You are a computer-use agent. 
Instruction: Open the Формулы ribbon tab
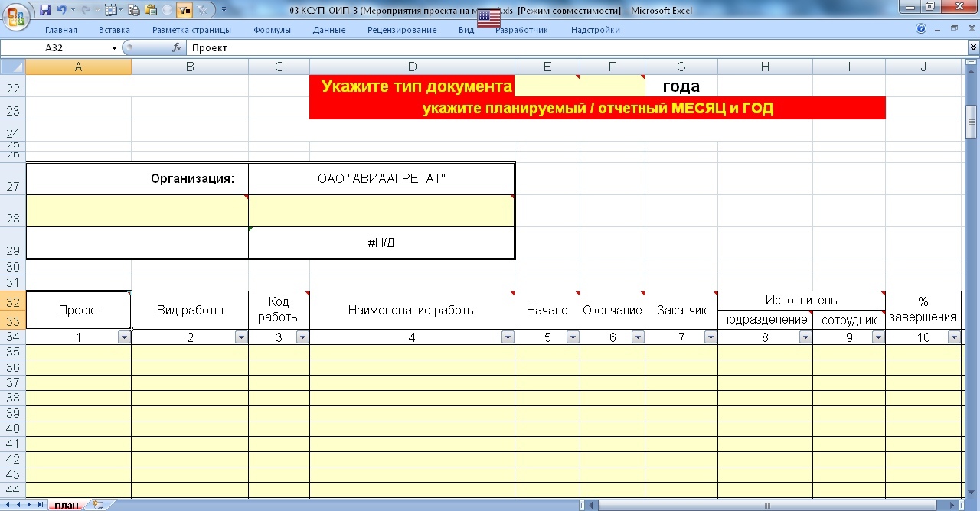pyautogui.click(x=272, y=30)
